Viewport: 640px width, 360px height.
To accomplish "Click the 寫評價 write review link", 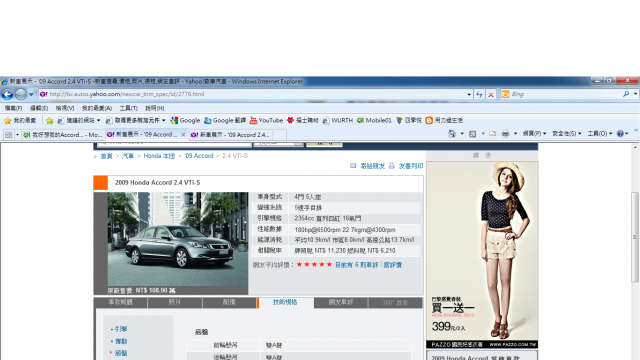I will click(393, 265).
